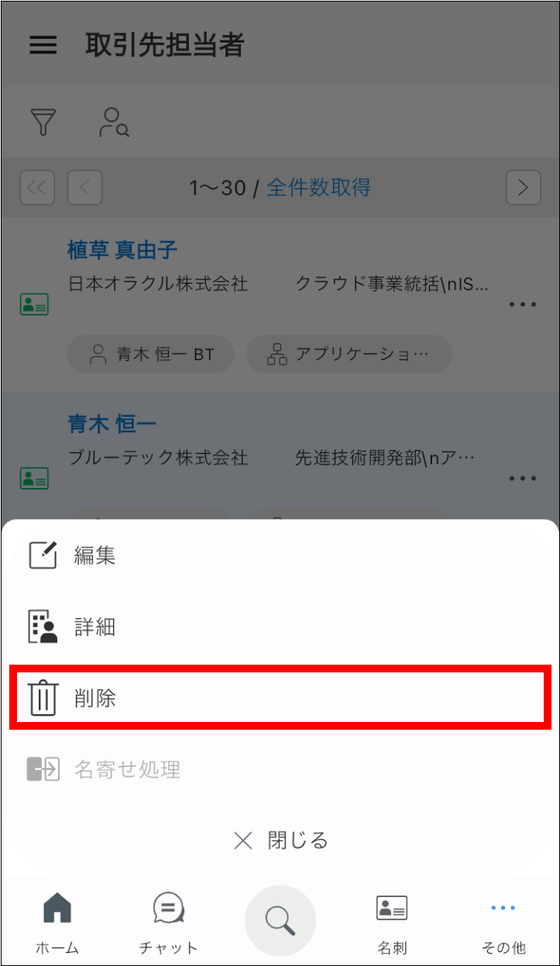Go to ホーム in bottom navigation
The width and height of the screenshot is (560, 966).
tap(57, 923)
